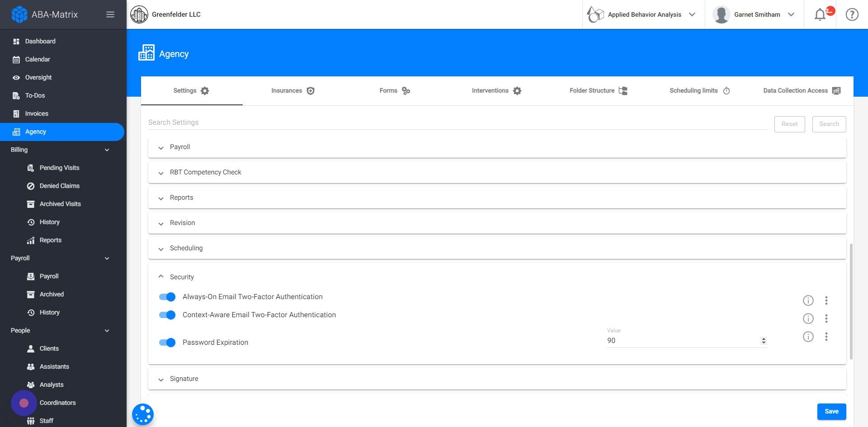Open Staff in the sidebar
The width and height of the screenshot is (868, 427).
tap(46, 421)
